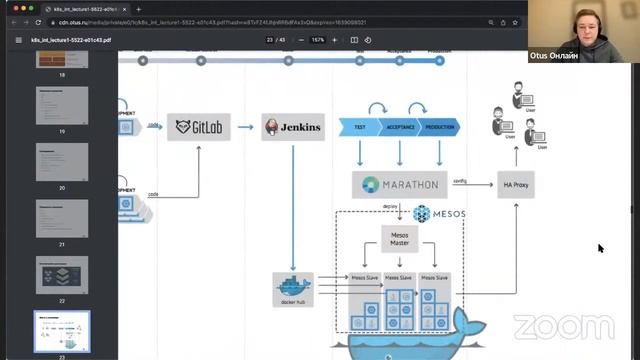The image size is (640, 360).
Task: Click the ACCEPTANCE pipeline stage arrow
Action: [x=400, y=127]
